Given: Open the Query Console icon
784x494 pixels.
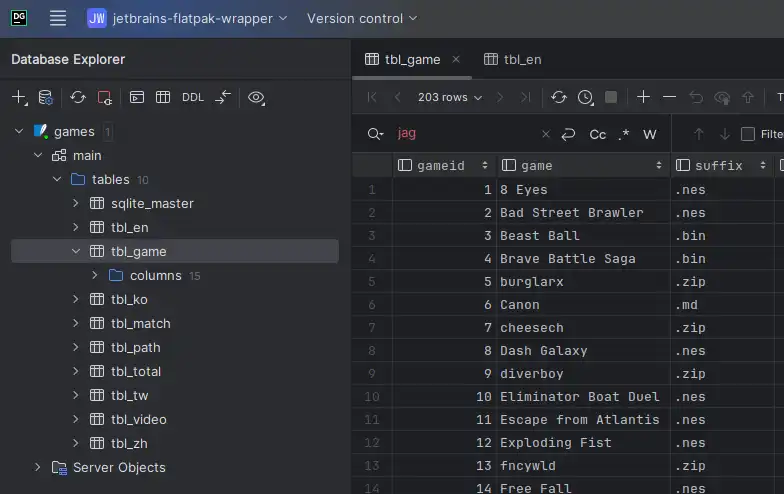Looking at the screenshot, I should (x=137, y=98).
